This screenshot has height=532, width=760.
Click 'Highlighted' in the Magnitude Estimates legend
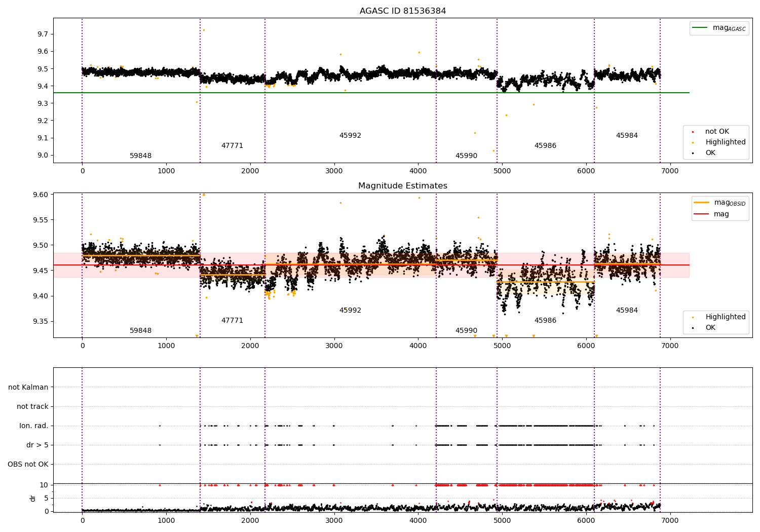pos(726,317)
